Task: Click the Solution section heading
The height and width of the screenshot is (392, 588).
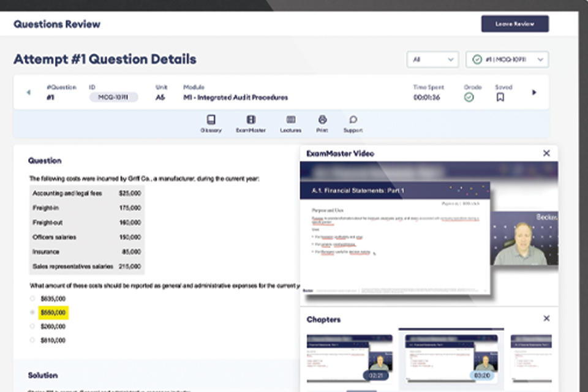Action: [43, 375]
